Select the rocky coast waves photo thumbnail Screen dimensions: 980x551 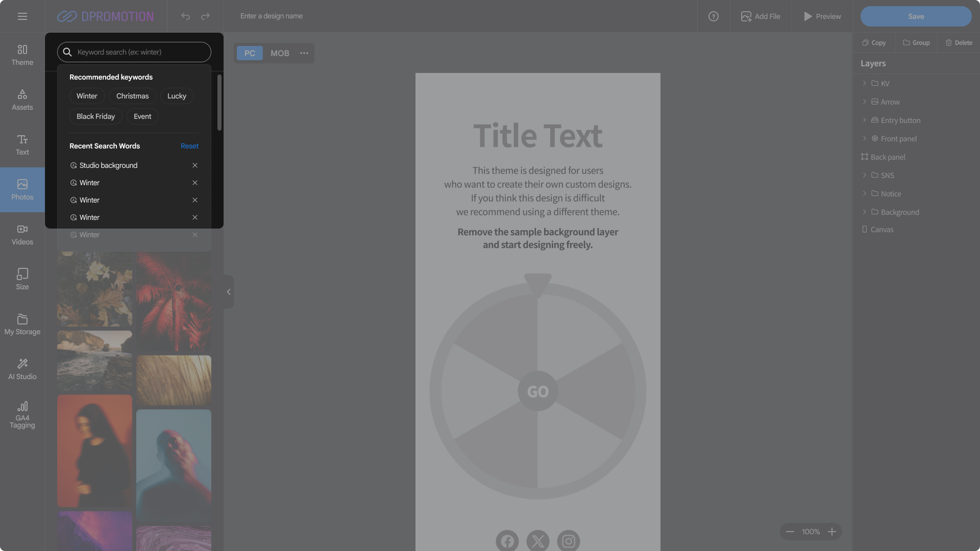tap(95, 361)
